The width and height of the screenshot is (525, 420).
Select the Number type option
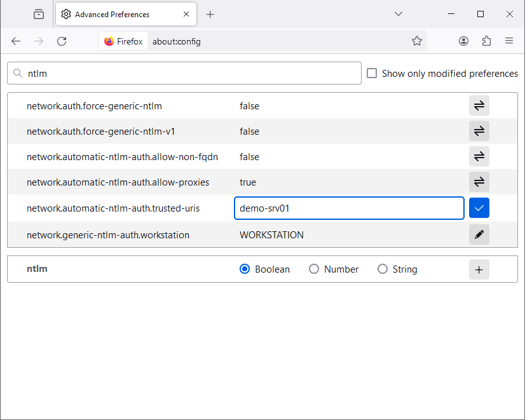[x=314, y=269]
